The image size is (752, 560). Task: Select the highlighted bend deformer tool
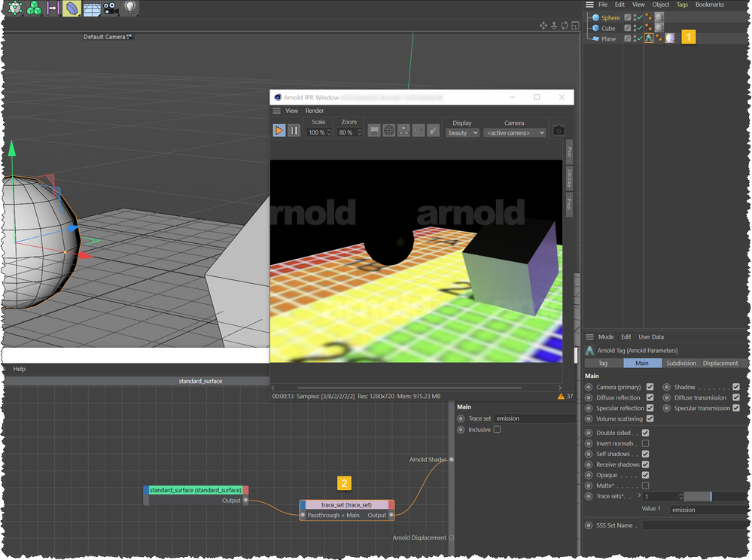click(72, 8)
